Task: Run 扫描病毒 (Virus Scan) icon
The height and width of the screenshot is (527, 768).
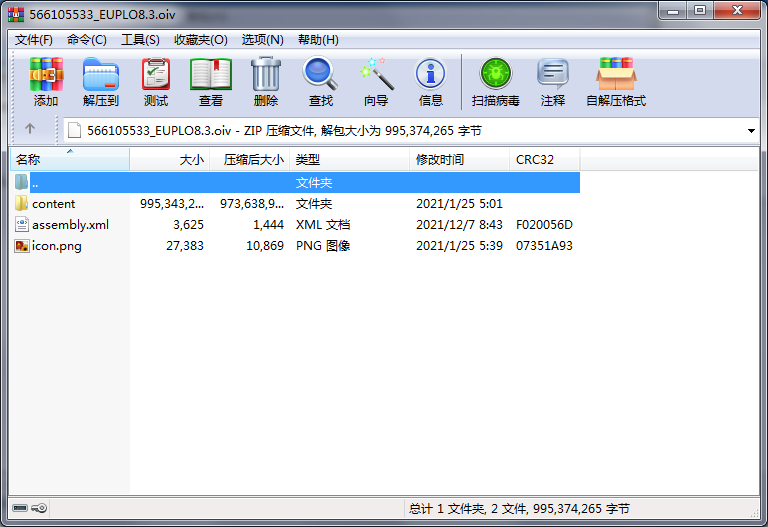Action: [495, 81]
